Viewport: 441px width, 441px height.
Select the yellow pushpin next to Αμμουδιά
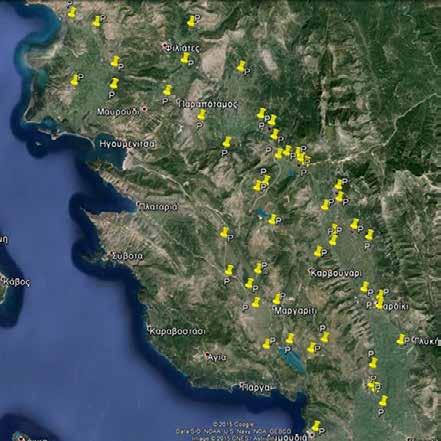(x=315, y=426)
